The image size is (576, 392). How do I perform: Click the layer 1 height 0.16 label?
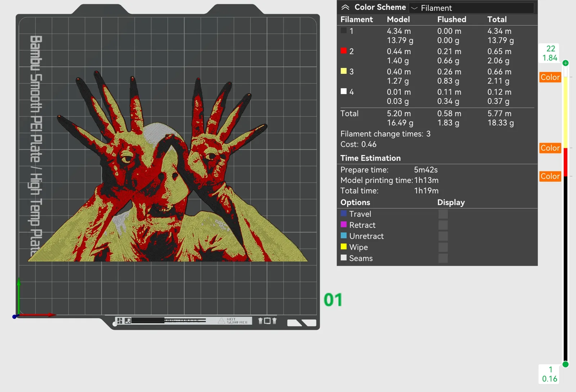click(x=550, y=374)
